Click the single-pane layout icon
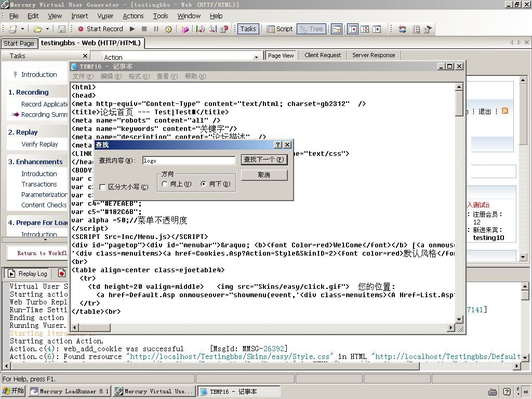The image size is (532, 399). [353, 29]
